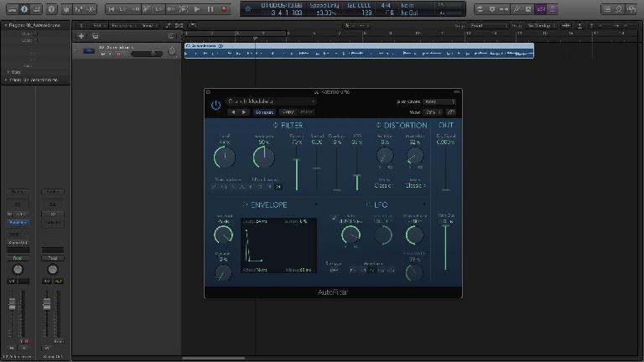Viewport: 644px width, 362px height.
Task: Record-enable the audio track with R button
Action: (x=118, y=54)
